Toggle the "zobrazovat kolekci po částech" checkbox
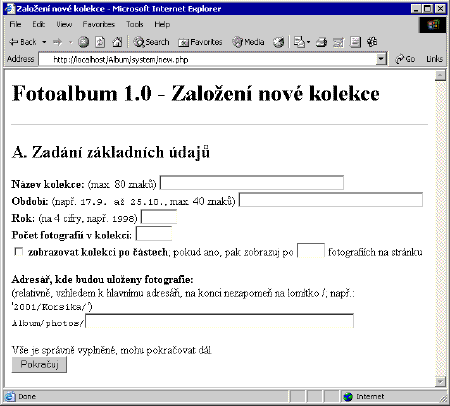Image resolution: width=450 pixels, height=406 pixels. (19, 252)
